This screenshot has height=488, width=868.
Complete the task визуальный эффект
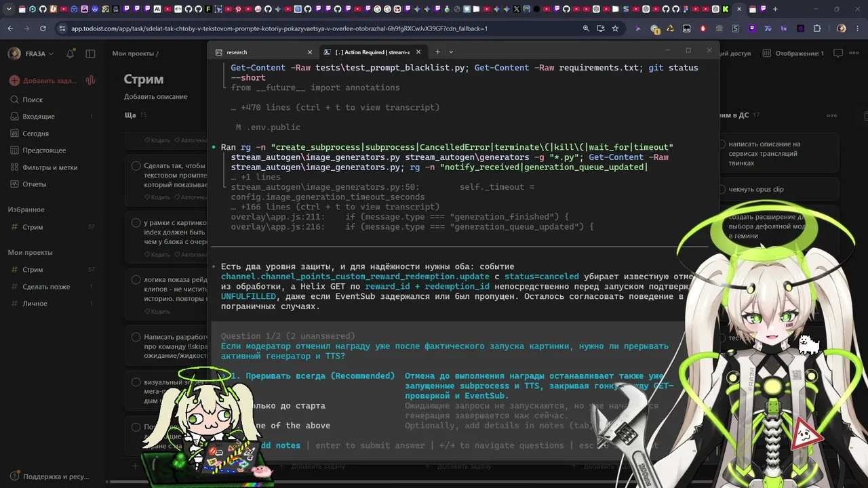tap(136, 382)
